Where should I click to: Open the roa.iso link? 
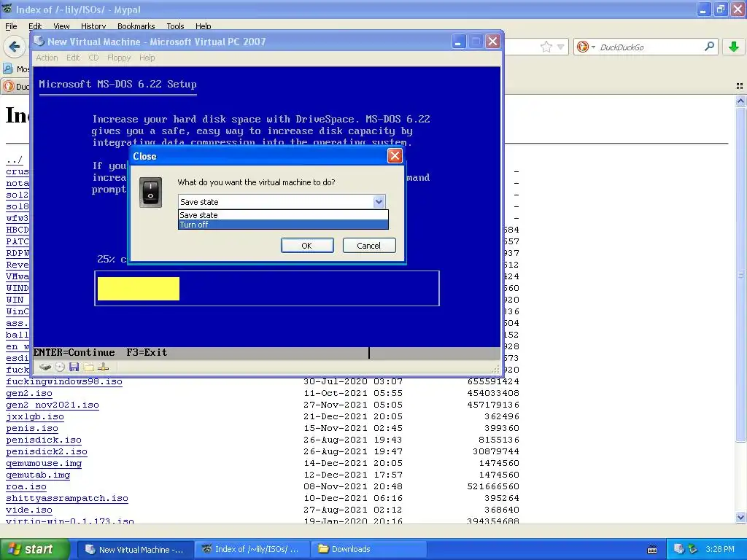point(26,486)
